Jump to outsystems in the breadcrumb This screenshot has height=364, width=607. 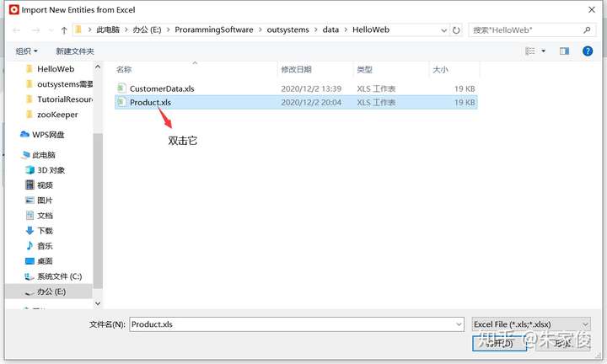pyautogui.click(x=287, y=29)
